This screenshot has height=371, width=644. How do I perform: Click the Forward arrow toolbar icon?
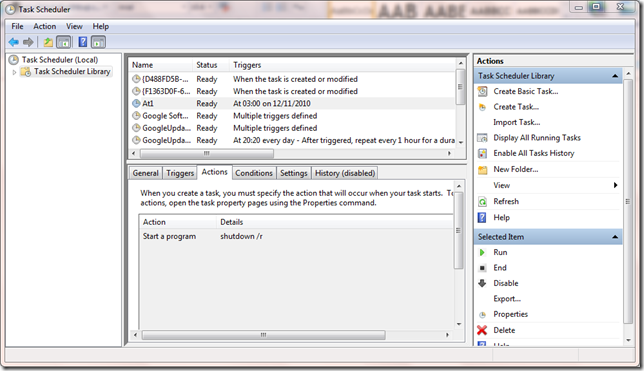point(28,42)
